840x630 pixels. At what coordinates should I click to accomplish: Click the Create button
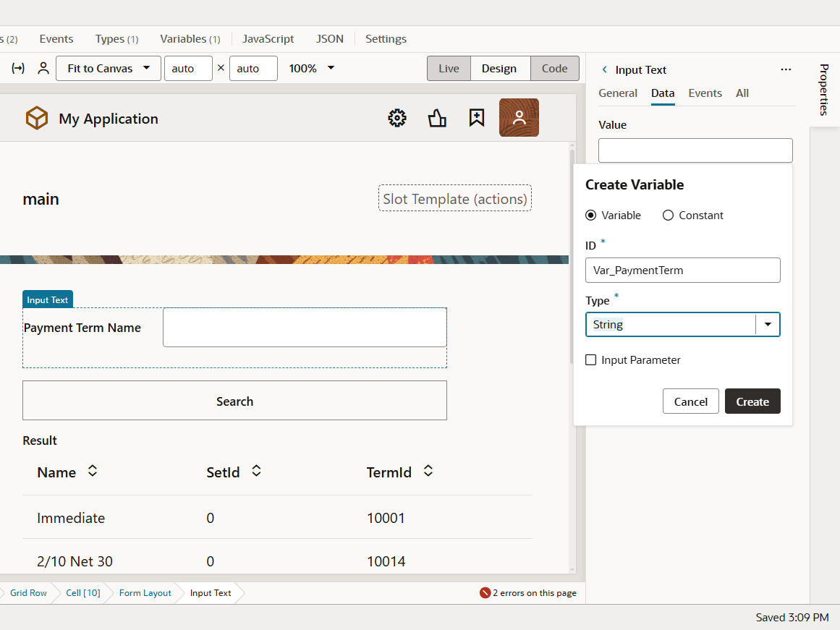tap(752, 401)
